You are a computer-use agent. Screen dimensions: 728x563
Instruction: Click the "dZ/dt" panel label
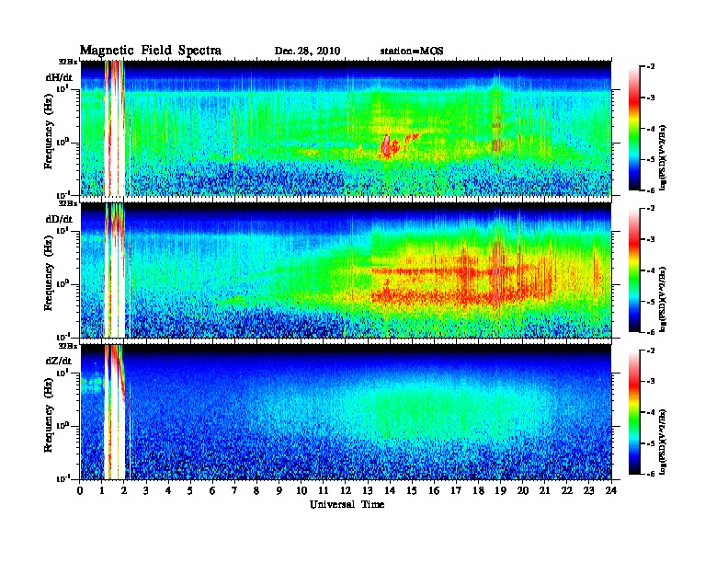pyautogui.click(x=59, y=361)
